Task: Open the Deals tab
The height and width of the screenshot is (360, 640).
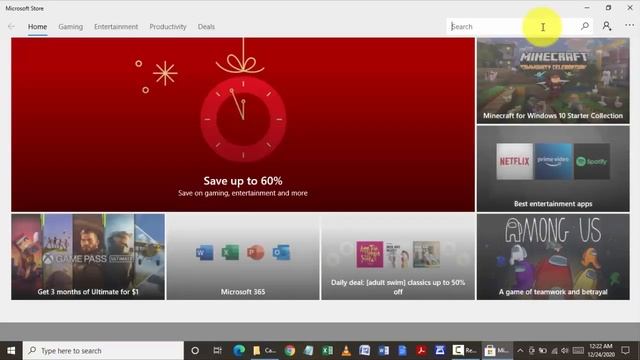Action: 206,27
